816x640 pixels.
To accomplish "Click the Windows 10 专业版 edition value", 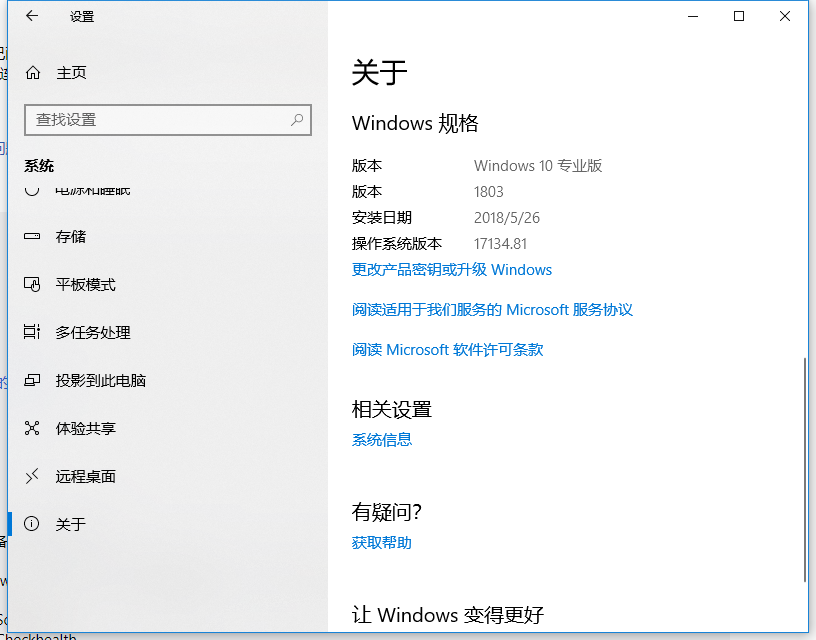I will pyautogui.click(x=538, y=165).
